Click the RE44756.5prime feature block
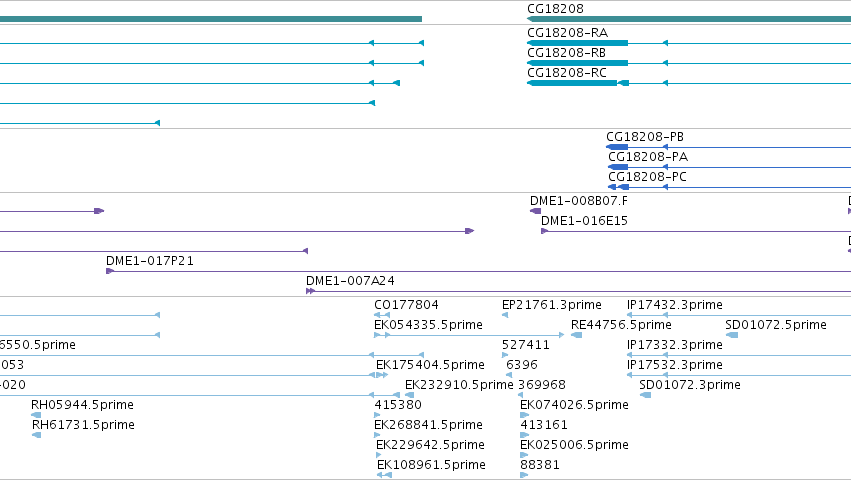 click(x=576, y=335)
